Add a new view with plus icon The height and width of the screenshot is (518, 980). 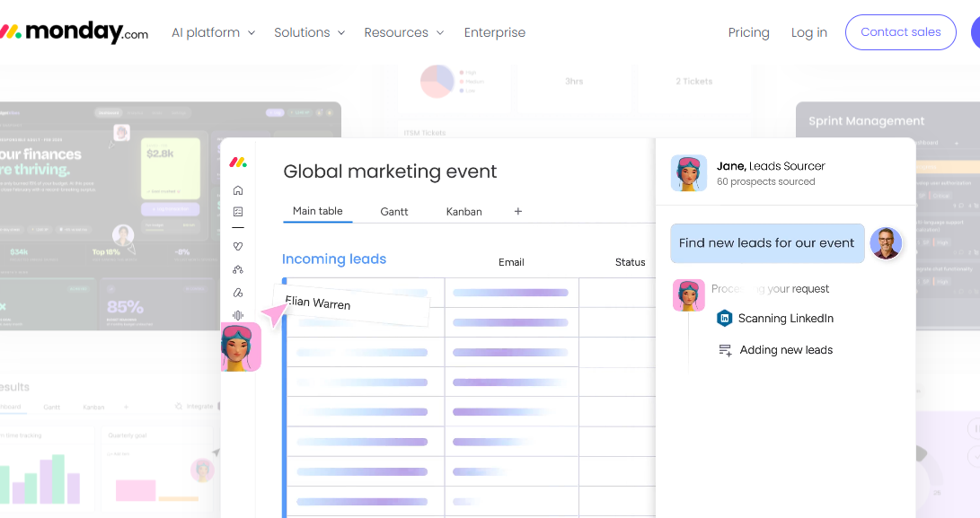(x=517, y=211)
